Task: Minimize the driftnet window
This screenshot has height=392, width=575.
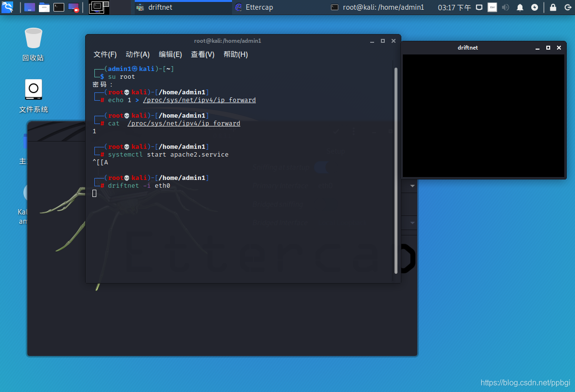Action: 538,48
